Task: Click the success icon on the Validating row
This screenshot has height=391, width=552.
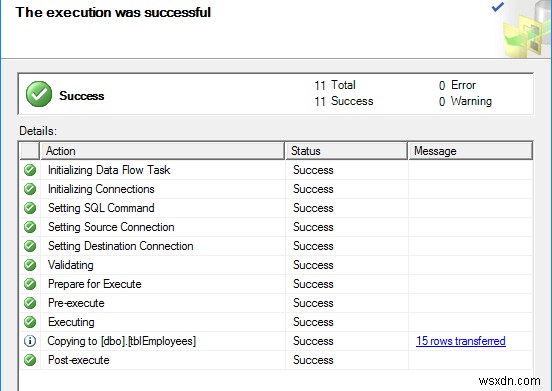Action: tap(30, 265)
